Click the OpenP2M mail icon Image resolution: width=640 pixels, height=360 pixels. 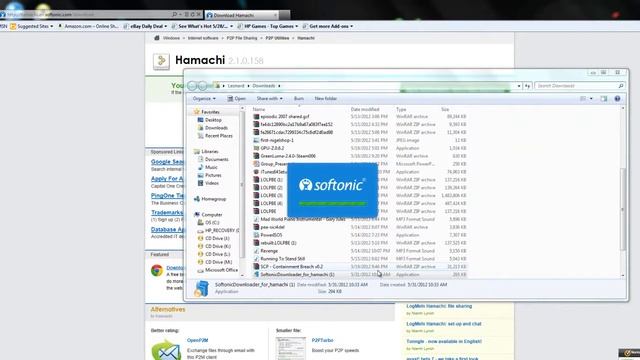(x=167, y=350)
